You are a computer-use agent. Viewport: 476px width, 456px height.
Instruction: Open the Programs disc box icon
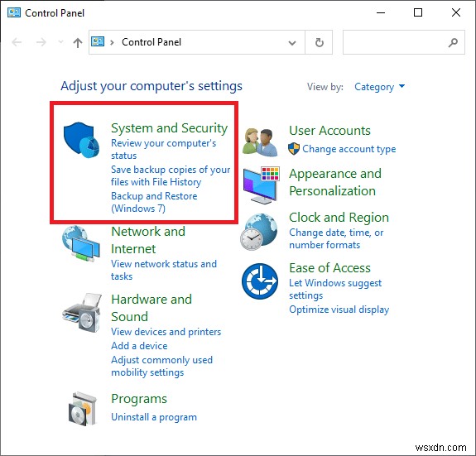(x=83, y=409)
